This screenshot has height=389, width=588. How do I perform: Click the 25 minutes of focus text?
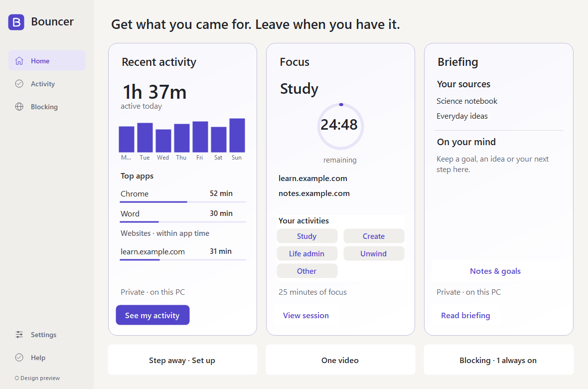coord(312,292)
